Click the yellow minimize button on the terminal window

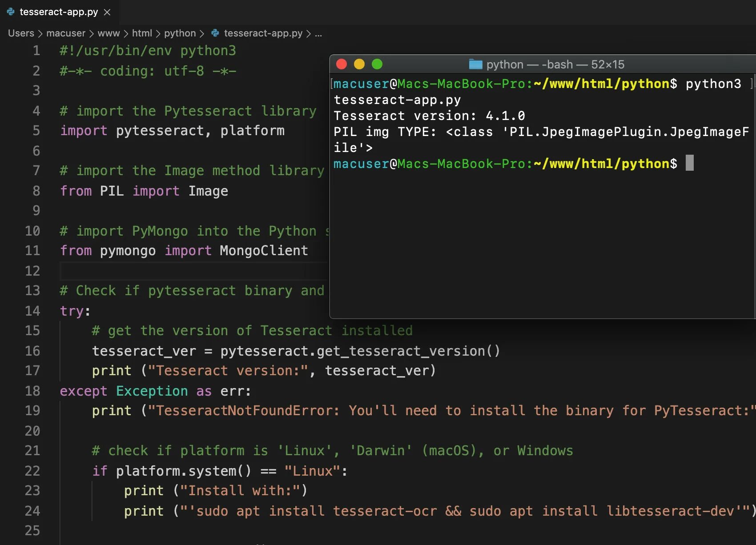(359, 64)
